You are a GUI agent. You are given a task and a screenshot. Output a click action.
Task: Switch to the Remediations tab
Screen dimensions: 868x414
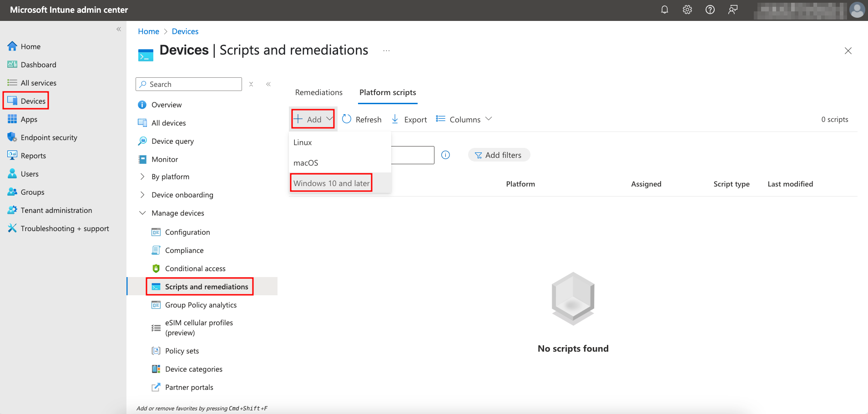coord(319,92)
